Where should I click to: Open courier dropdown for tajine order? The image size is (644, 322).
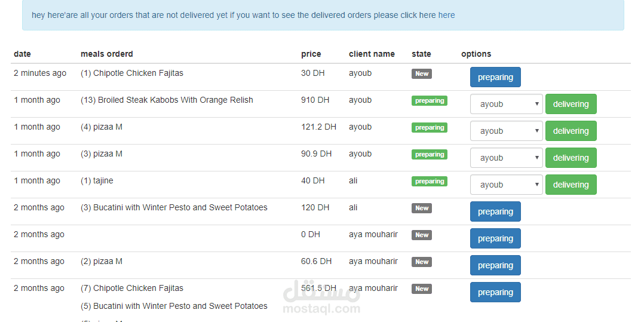point(506,185)
